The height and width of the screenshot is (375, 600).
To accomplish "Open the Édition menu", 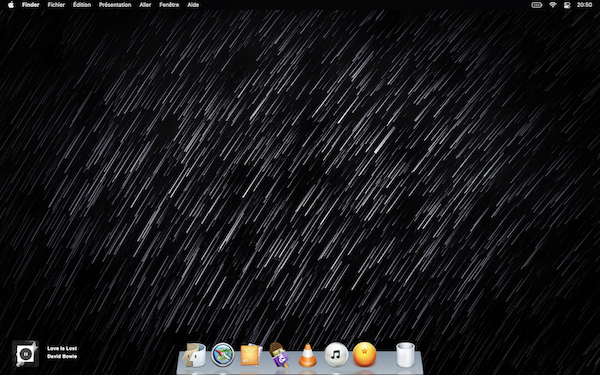I will click(x=82, y=5).
